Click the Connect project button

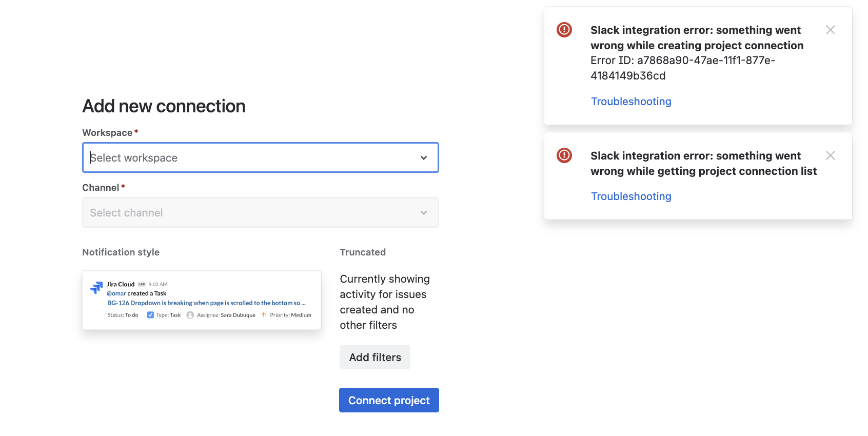click(389, 400)
